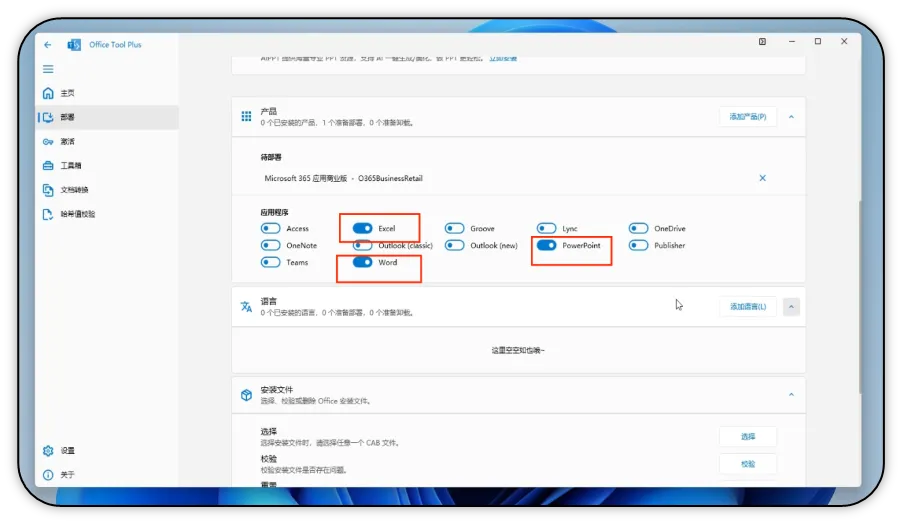Select the 激活 key icon
The image size is (902, 524).
[x=48, y=141]
